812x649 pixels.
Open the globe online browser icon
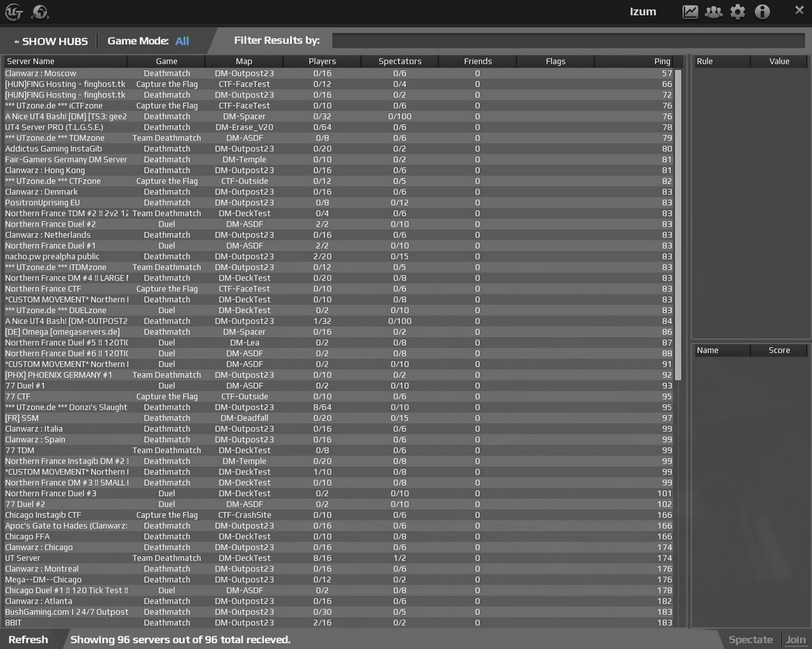click(x=40, y=12)
